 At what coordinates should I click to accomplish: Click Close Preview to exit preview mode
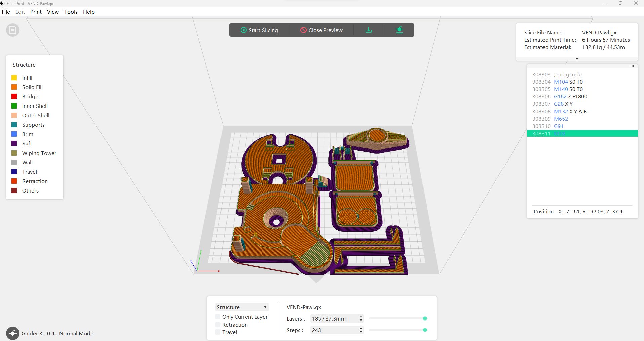321,30
